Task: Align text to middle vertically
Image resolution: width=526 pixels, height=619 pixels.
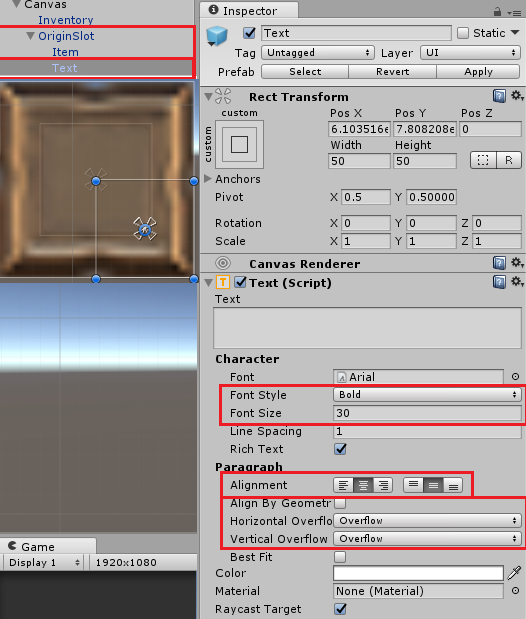Action: (x=433, y=485)
